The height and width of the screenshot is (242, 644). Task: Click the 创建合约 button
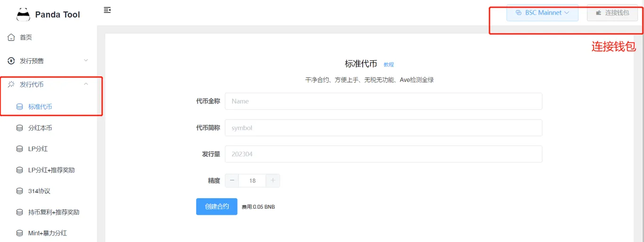[x=217, y=207]
